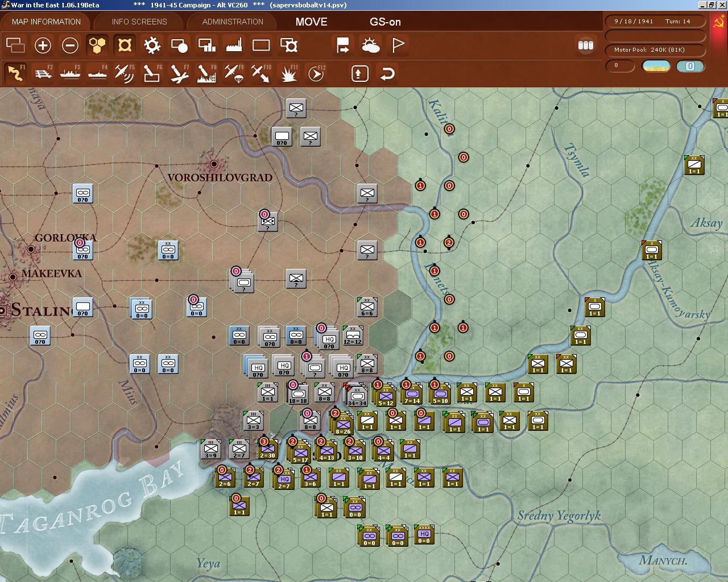Select the Soviet 2=30 unit counter
The height and width of the screenshot is (582, 728).
click(267, 448)
